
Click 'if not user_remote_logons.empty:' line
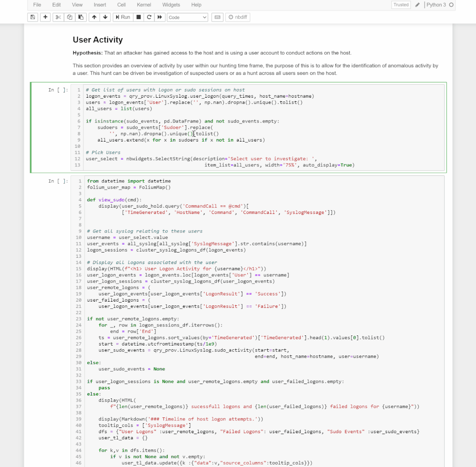(133, 319)
